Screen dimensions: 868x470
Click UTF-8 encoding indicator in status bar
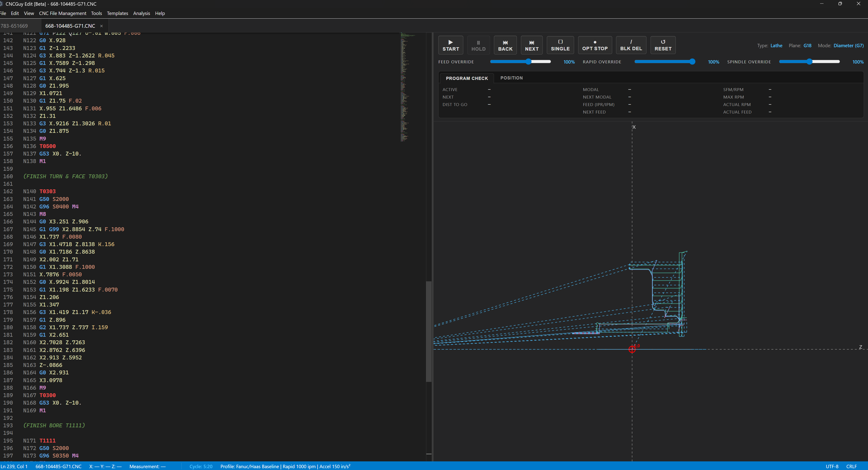click(832, 466)
